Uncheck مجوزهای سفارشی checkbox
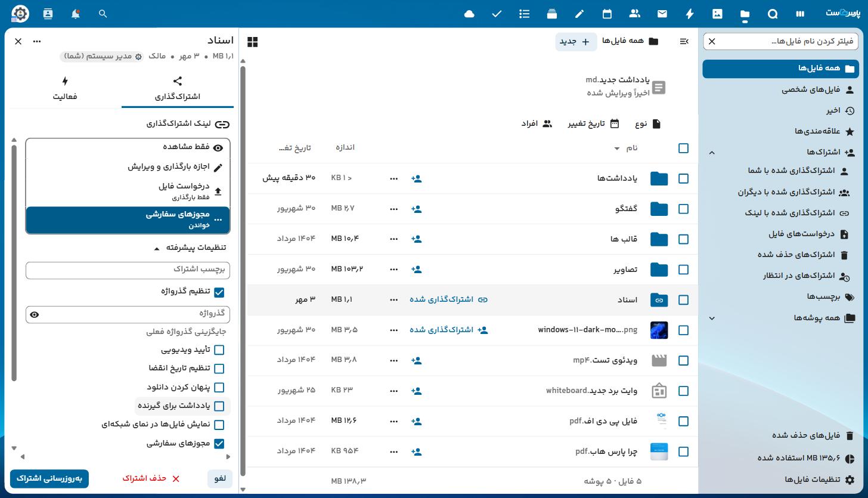The image size is (868, 498). tap(219, 444)
